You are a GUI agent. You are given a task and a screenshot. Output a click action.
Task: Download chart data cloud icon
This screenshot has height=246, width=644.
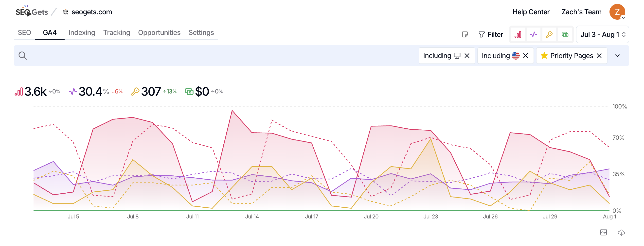pyautogui.click(x=621, y=232)
